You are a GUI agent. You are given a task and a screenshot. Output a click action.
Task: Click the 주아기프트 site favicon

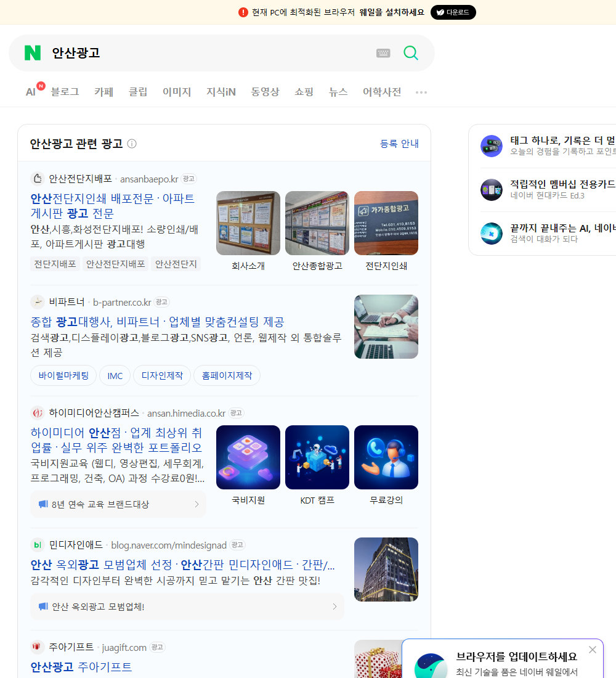pos(38,647)
